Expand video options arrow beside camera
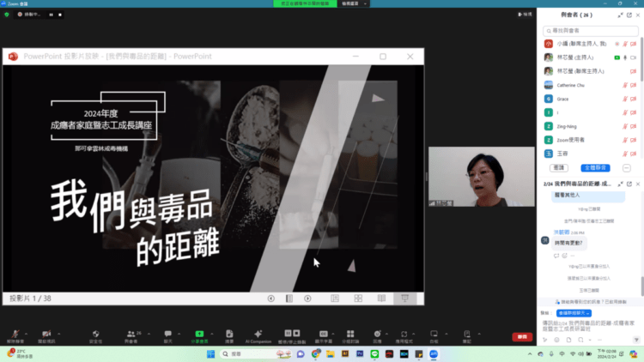The image size is (644, 362). [x=58, y=334]
